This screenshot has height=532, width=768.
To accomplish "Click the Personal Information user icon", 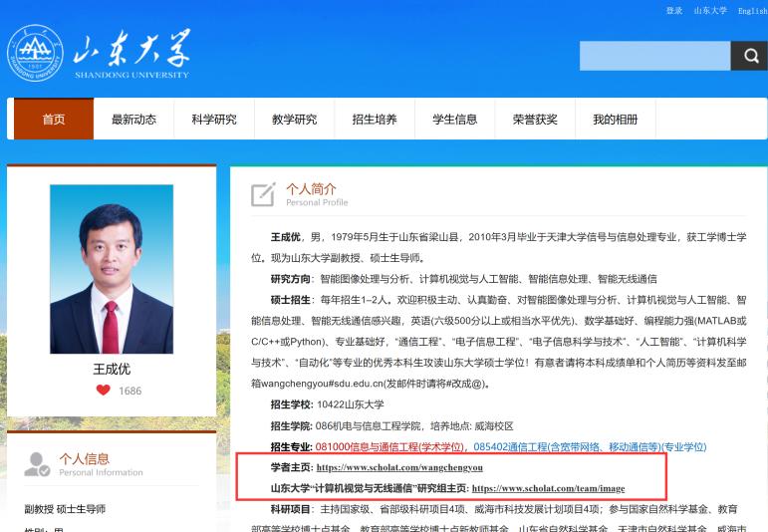I will [x=38, y=464].
